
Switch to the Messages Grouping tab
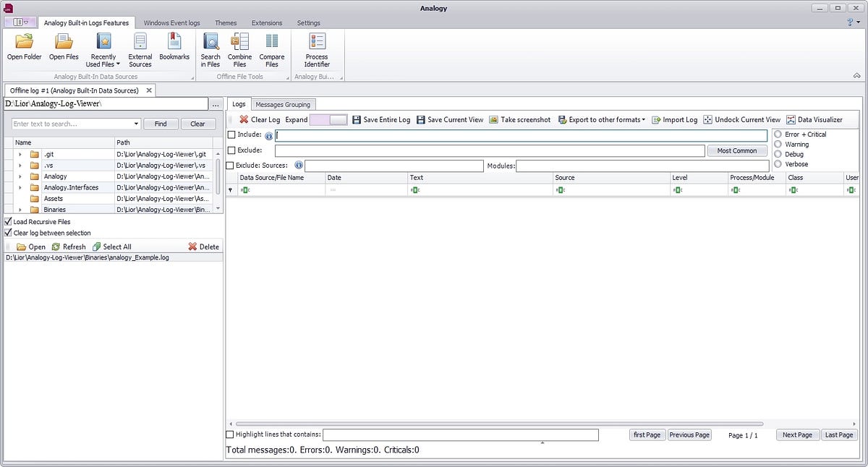tap(284, 103)
